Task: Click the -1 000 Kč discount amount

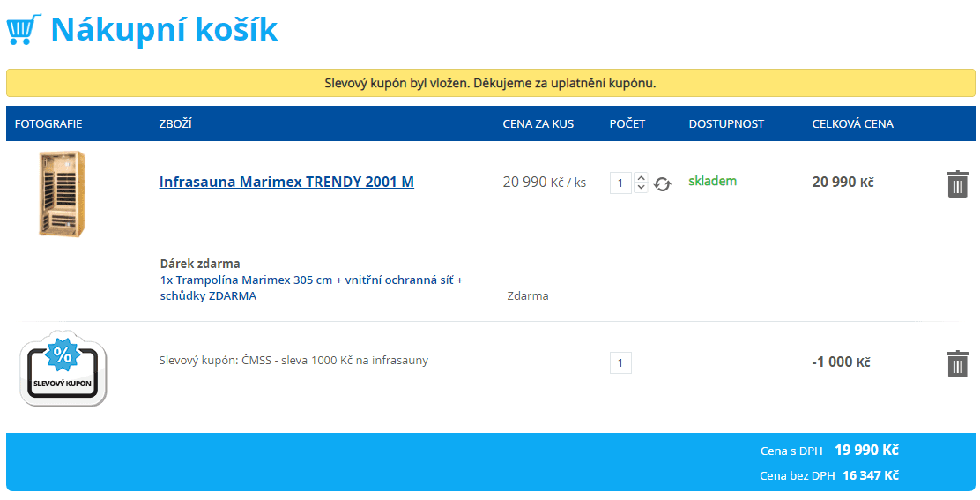Action: [842, 362]
